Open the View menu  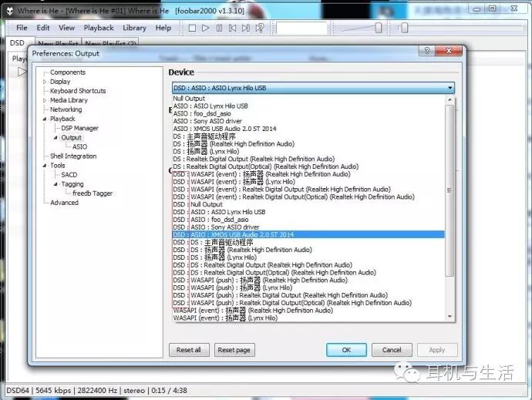[66, 28]
